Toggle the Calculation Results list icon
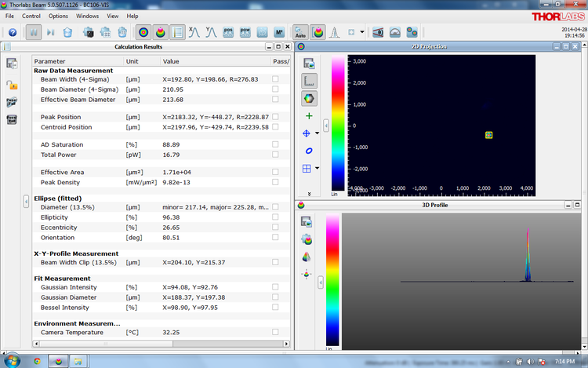This screenshot has height=368, width=588. tap(178, 32)
